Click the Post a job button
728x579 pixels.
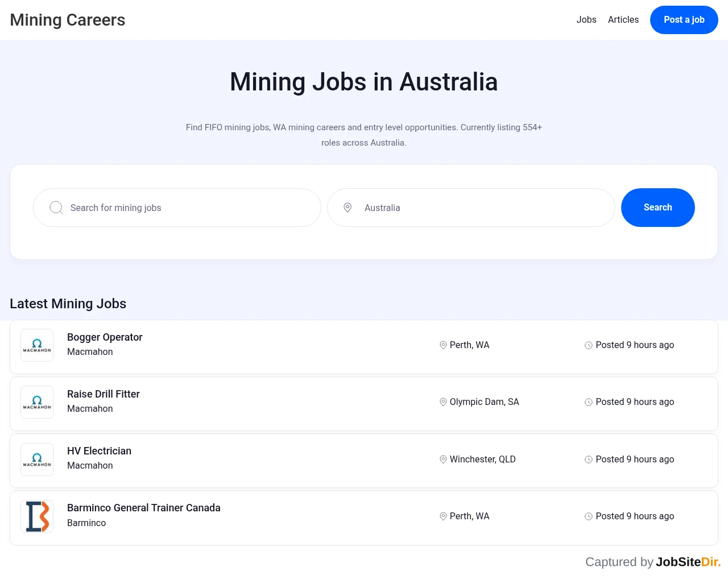coord(684,20)
